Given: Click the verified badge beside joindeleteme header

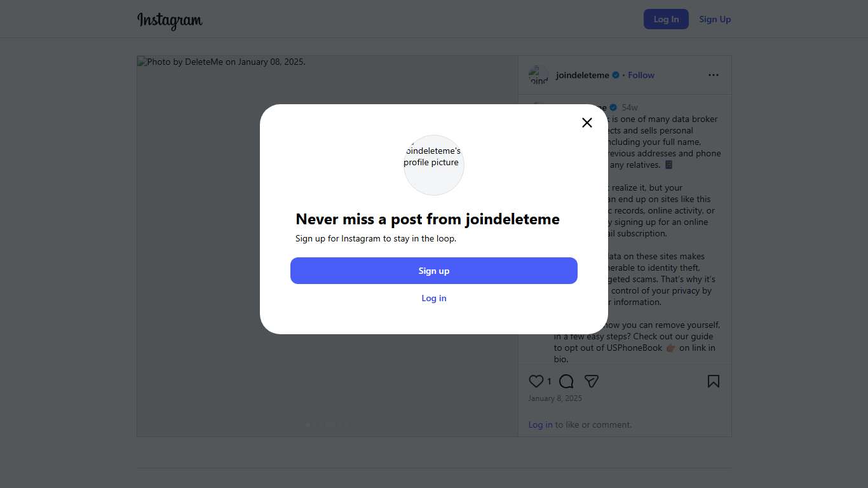Looking at the screenshot, I should click(x=616, y=75).
